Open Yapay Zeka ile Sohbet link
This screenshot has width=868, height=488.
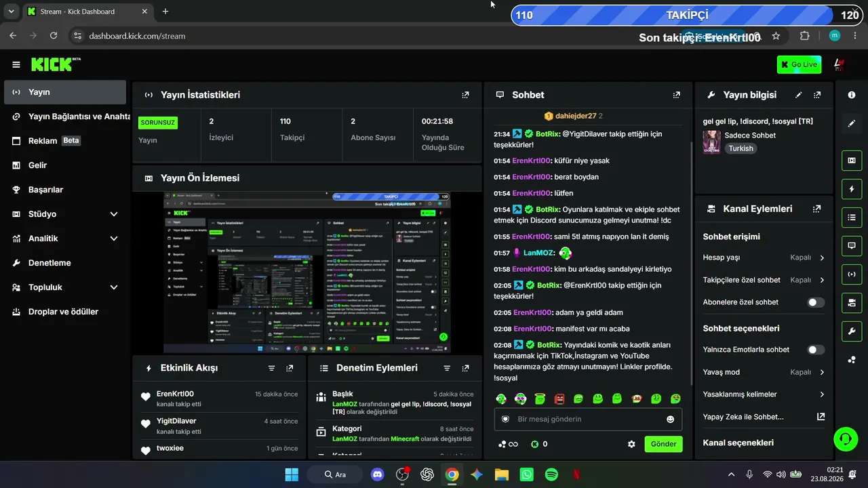(764, 417)
